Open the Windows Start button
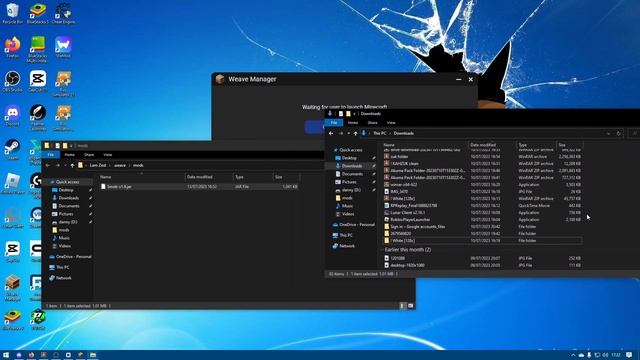The height and width of the screenshot is (360, 640). [6, 355]
